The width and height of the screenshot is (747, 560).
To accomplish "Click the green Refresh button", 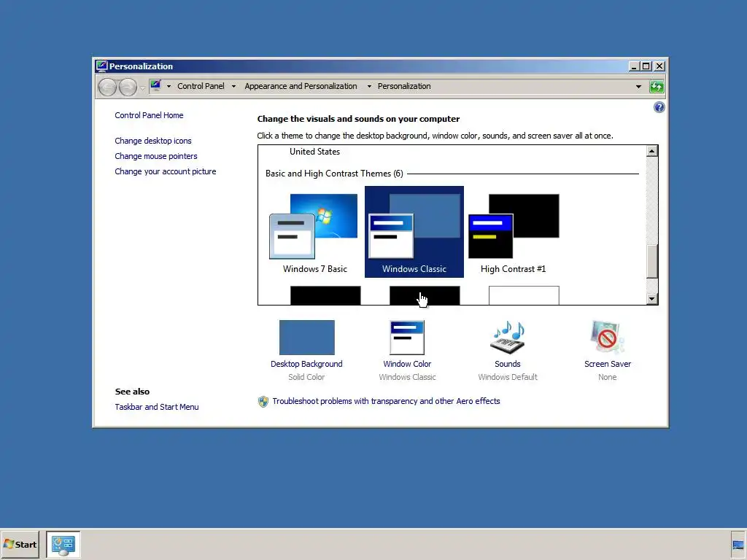I will (657, 87).
